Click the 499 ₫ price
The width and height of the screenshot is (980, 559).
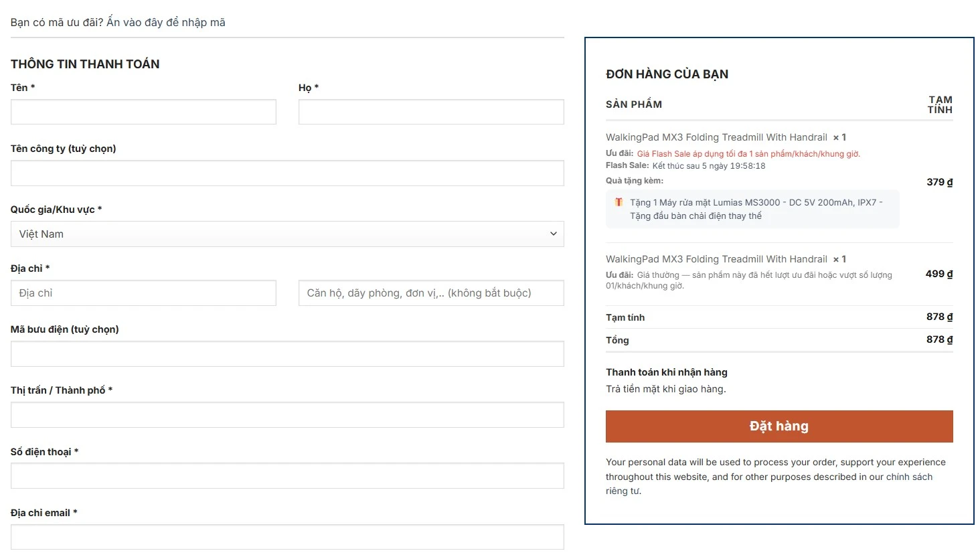[939, 274]
